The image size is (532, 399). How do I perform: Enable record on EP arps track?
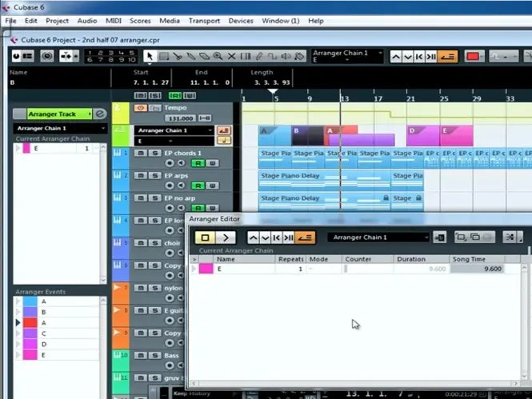pyautogui.click(x=170, y=186)
